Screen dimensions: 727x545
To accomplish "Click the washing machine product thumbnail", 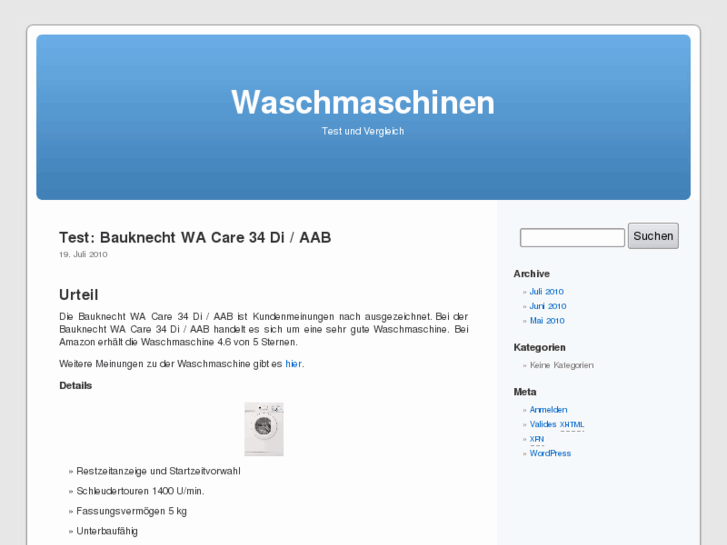I will (x=264, y=429).
